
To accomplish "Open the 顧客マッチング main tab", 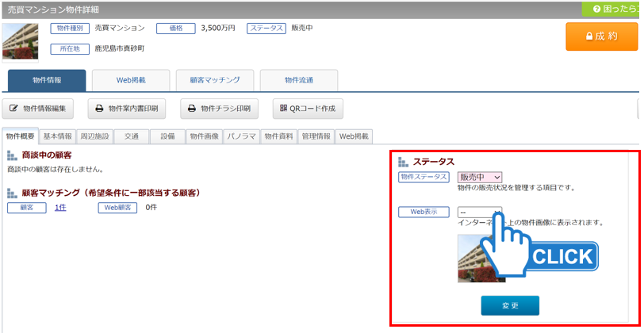I will click(x=215, y=80).
